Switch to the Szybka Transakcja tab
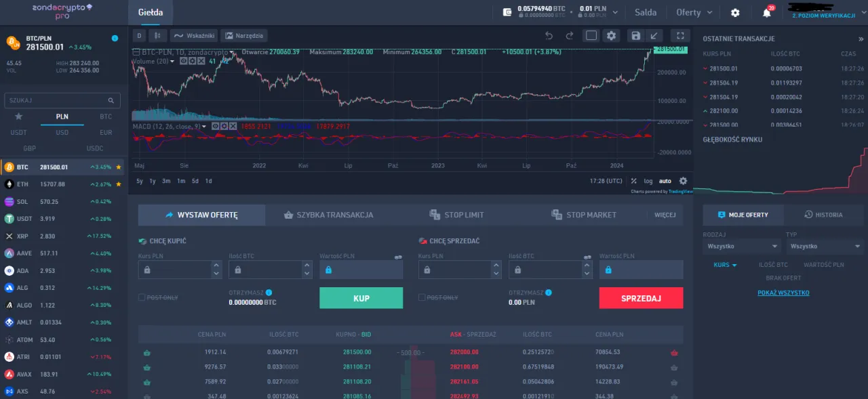 click(x=327, y=215)
